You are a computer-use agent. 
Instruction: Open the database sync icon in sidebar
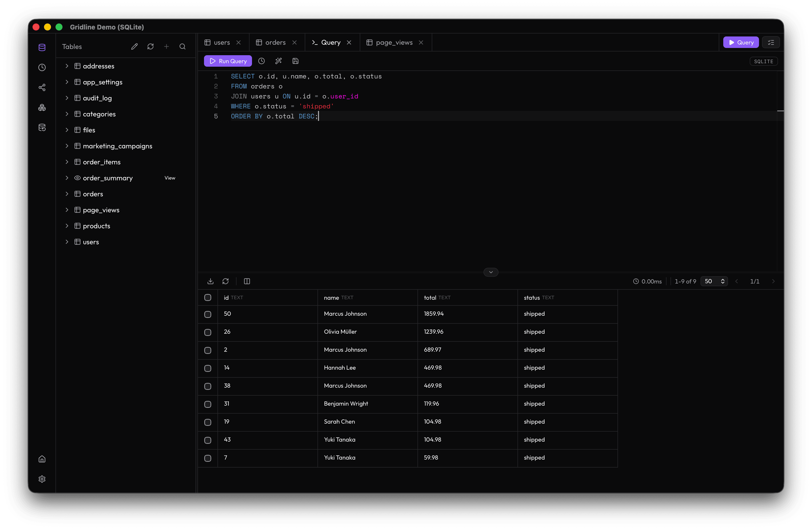click(42, 127)
